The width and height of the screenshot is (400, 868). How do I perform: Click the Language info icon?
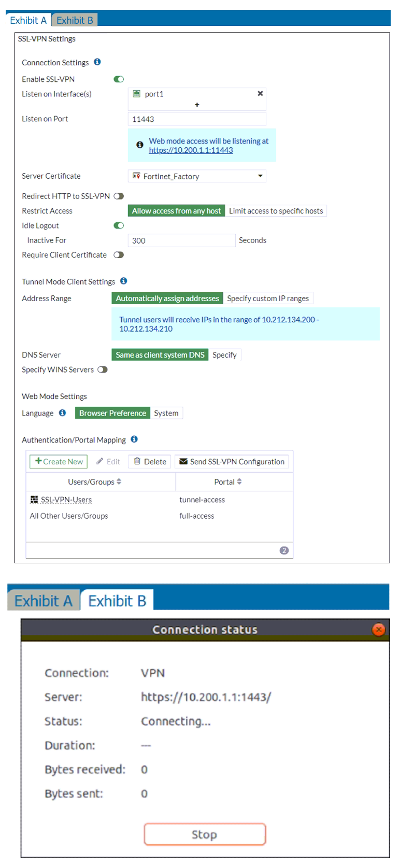(x=62, y=412)
